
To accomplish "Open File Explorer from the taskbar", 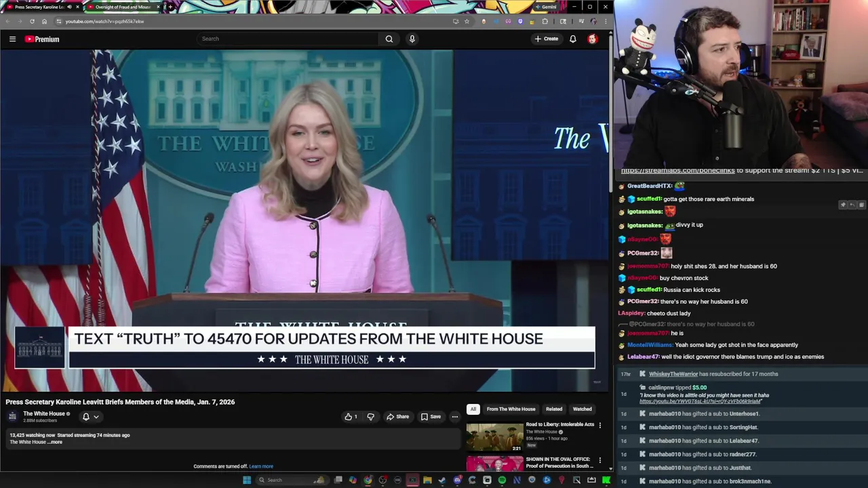I will tap(427, 480).
